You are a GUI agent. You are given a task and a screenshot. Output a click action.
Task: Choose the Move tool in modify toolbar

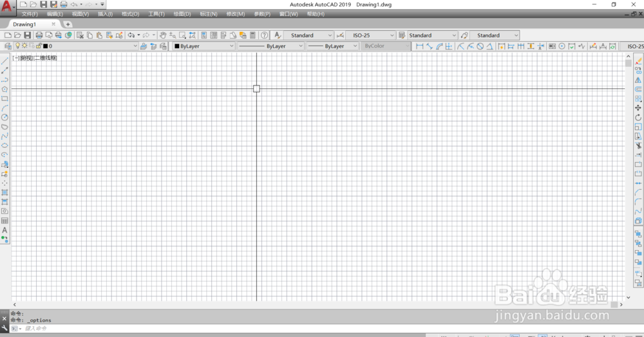[x=638, y=108]
